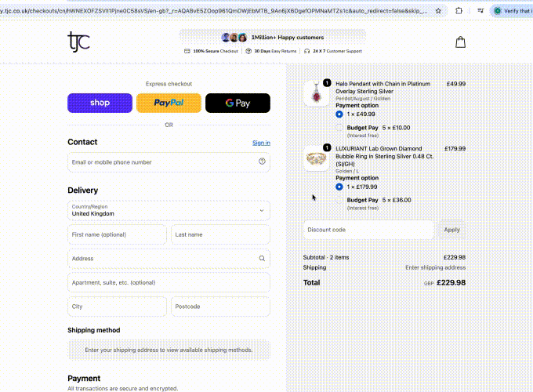Bookmark this page with the star icon
Screen dimensions: 533x392
click(438, 11)
